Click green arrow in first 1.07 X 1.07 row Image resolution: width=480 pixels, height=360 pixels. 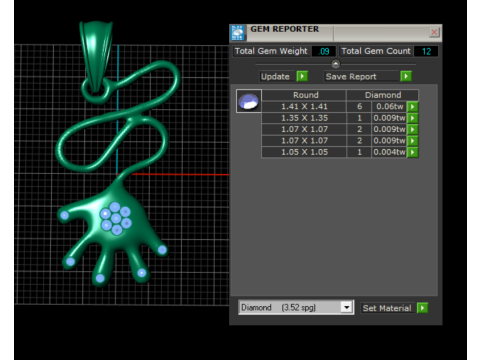coord(413,129)
